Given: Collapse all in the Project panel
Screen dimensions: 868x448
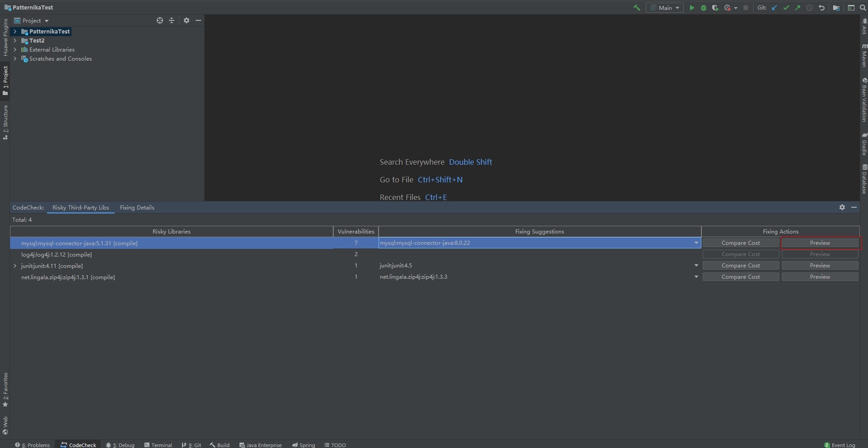Looking at the screenshot, I should [172, 20].
